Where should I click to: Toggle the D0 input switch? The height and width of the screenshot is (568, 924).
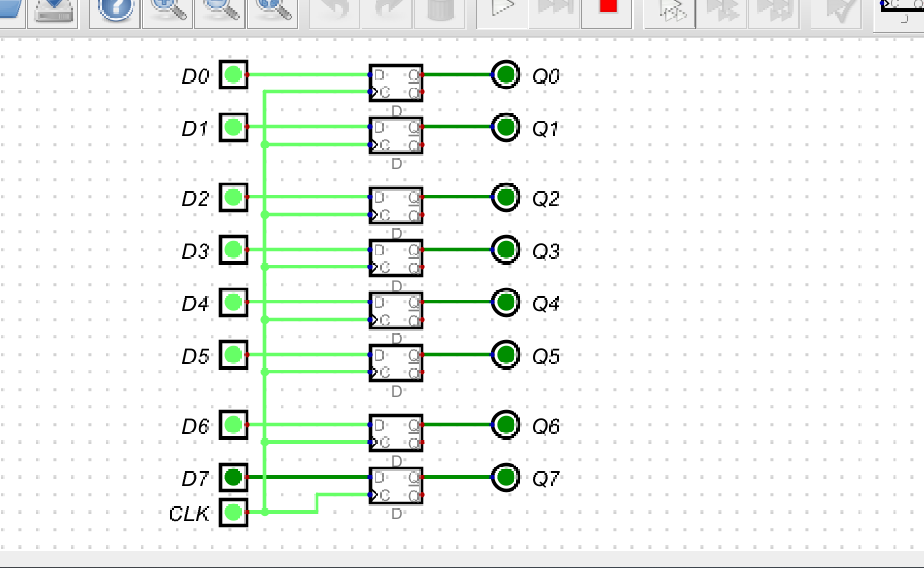click(x=233, y=76)
